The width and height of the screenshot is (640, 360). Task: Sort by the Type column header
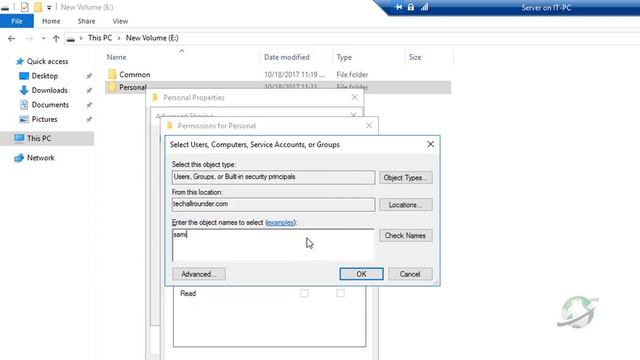click(344, 57)
